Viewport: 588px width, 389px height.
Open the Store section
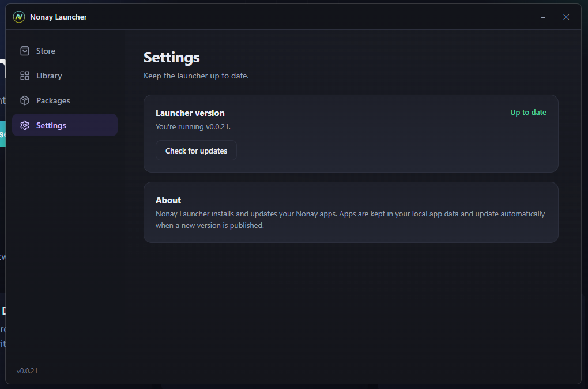(65, 51)
